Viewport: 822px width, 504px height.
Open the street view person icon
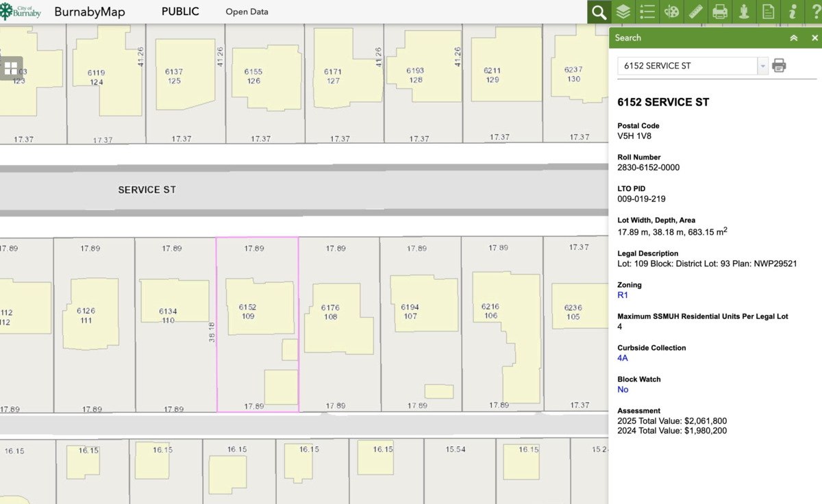pyautogui.click(x=744, y=12)
